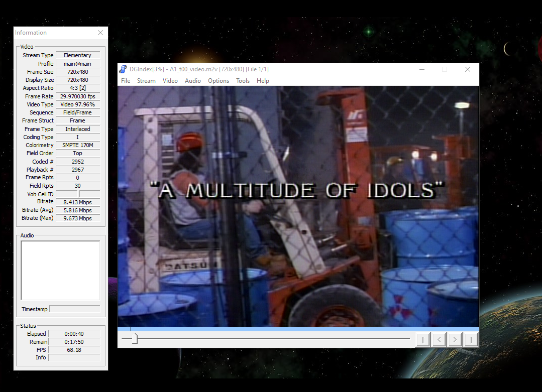Screen dimensions: 542x392
Task: Click the Bitrate (Avg) value '5.816 Mbps'
Action: coord(78,210)
